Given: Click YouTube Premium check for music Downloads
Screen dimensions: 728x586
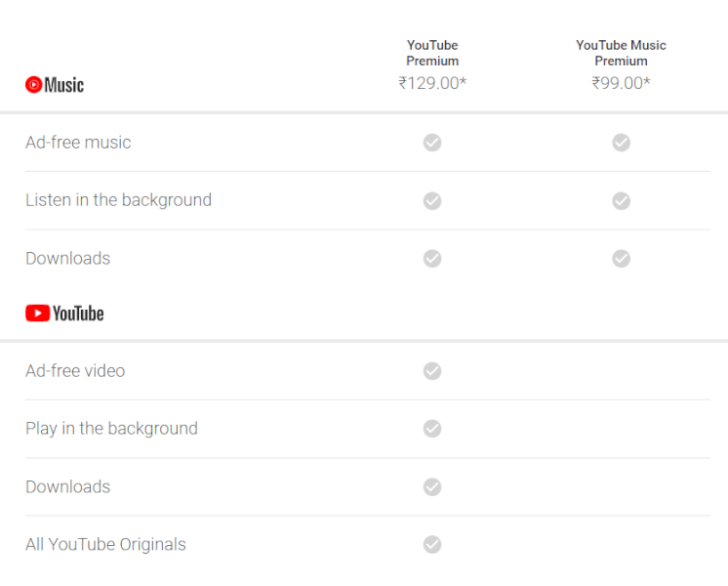Looking at the screenshot, I should coord(432,259).
